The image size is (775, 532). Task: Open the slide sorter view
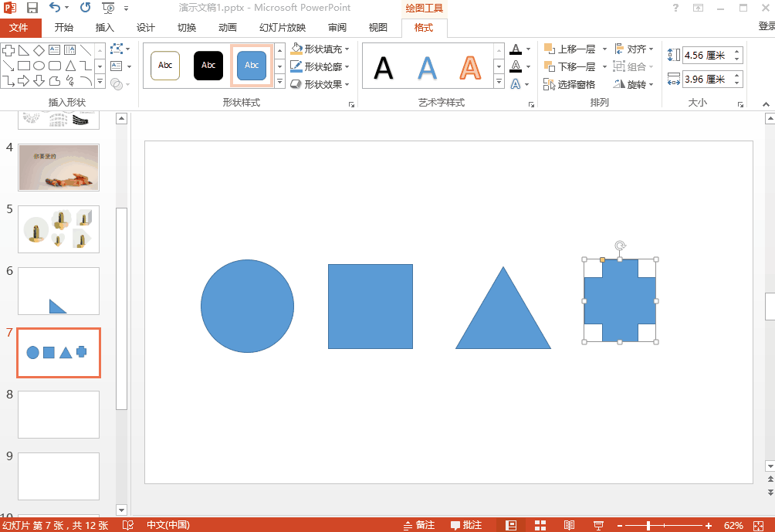(540, 525)
